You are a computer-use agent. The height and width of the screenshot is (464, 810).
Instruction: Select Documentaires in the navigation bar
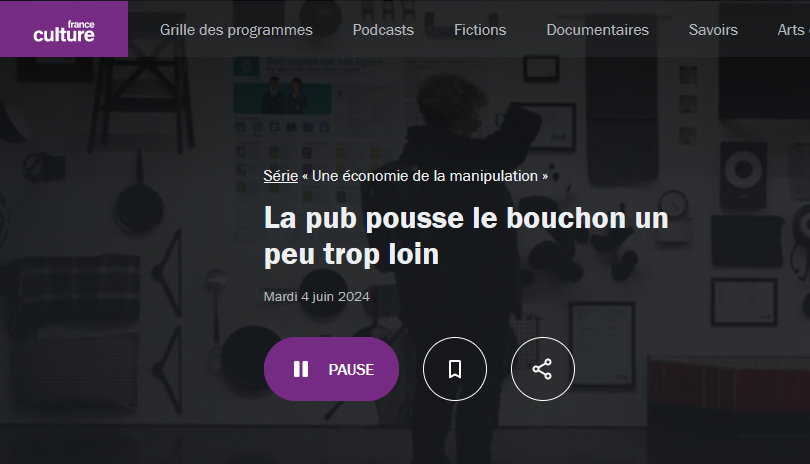pyautogui.click(x=597, y=30)
